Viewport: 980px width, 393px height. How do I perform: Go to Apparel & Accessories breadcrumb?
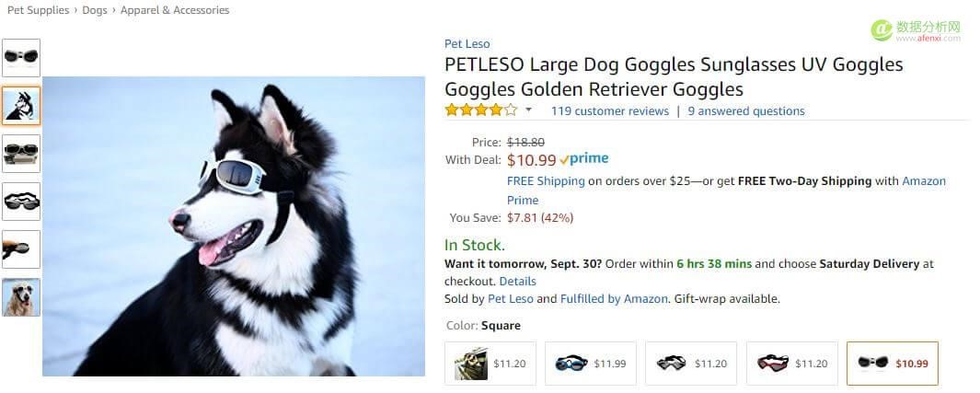pyautogui.click(x=175, y=10)
